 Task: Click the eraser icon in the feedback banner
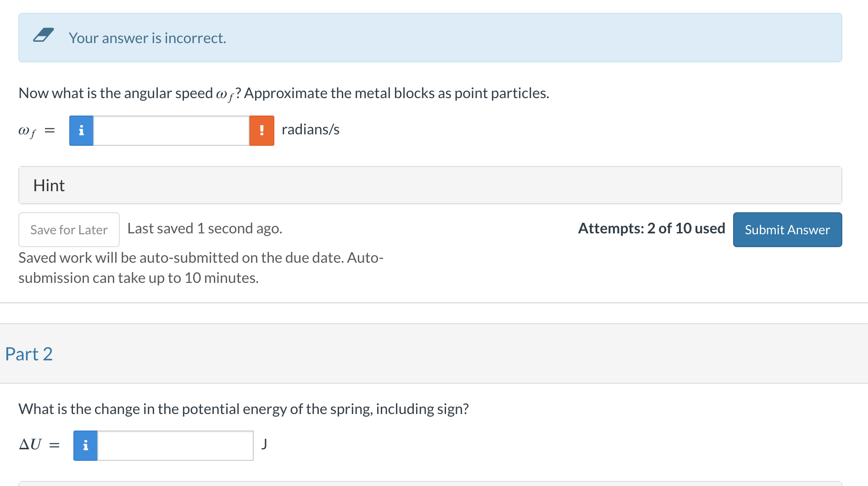tap(44, 35)
